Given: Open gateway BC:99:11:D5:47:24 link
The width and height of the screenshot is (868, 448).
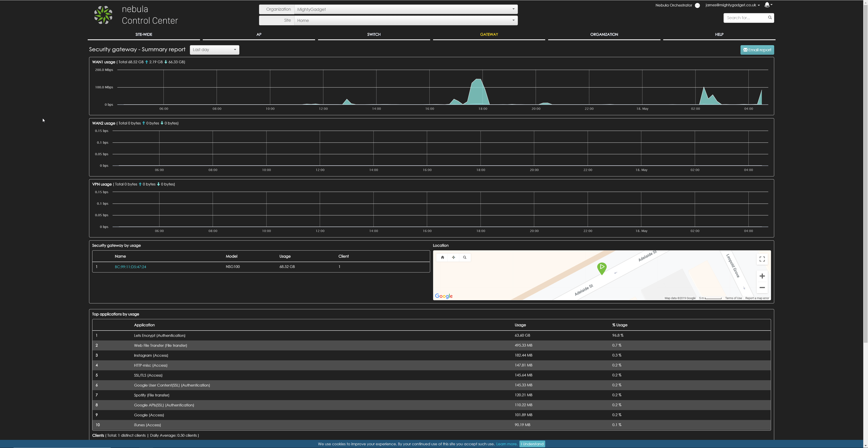Looking at the screenshot, I should 130,267.
